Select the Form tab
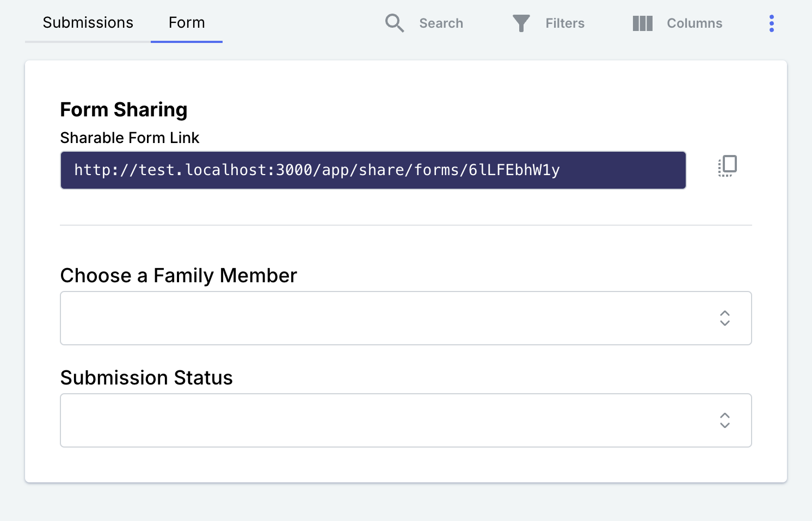812x521 pixels. click(187, 23)
